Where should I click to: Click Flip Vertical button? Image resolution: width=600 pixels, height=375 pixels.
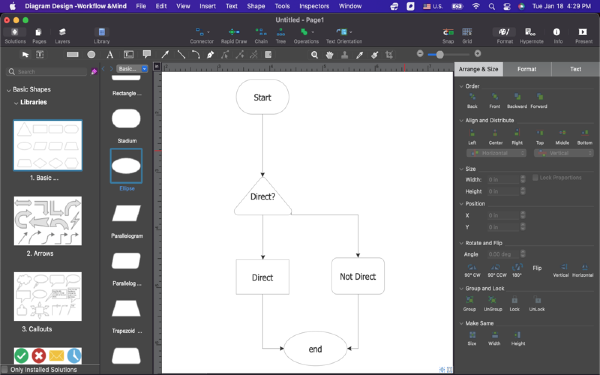click(x=561, y=270)
